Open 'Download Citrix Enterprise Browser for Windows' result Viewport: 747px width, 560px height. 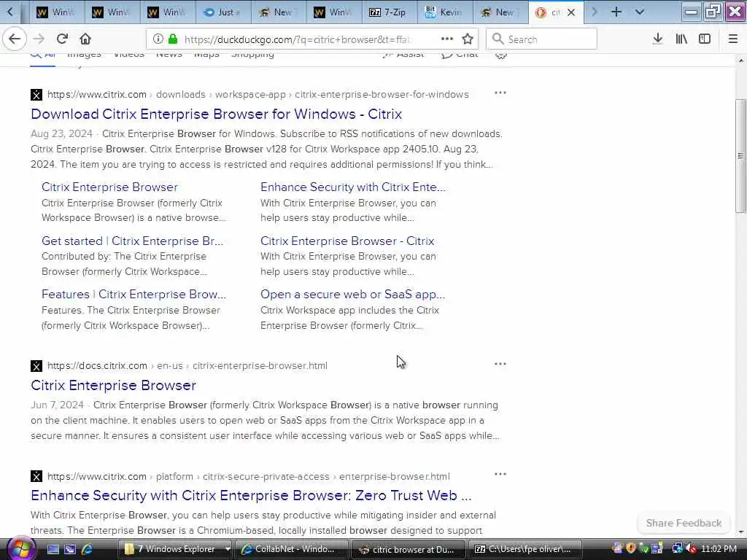point(216,114)
